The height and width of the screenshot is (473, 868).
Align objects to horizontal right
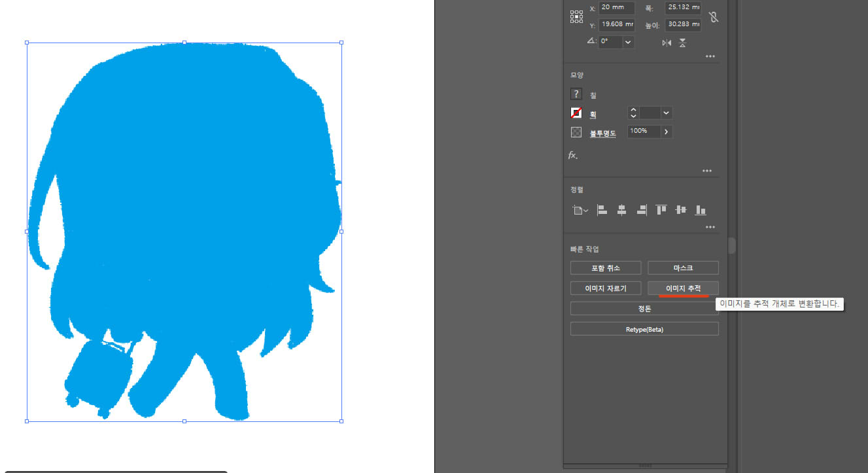pyautogui.click(x=642, y=210)
